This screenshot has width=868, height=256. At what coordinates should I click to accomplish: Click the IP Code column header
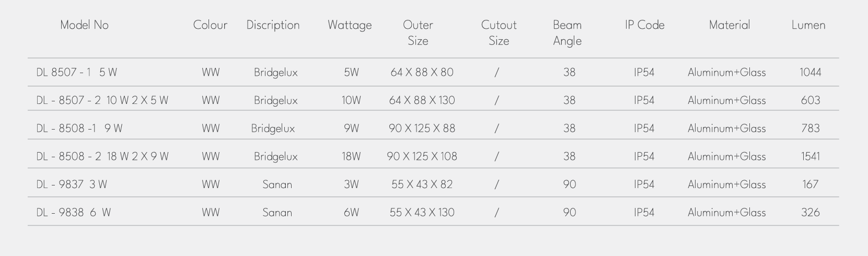pos(645,25)
